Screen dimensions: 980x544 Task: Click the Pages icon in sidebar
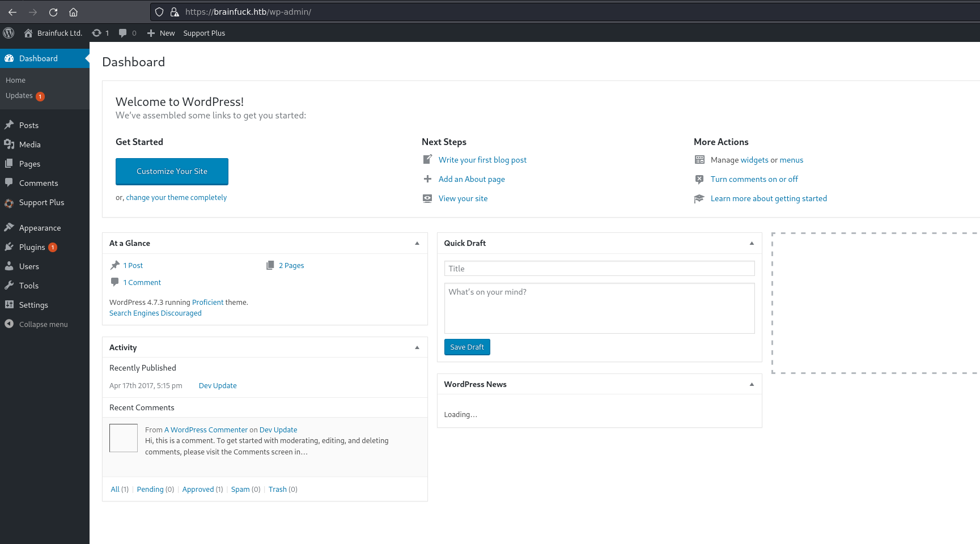point(9,163)
